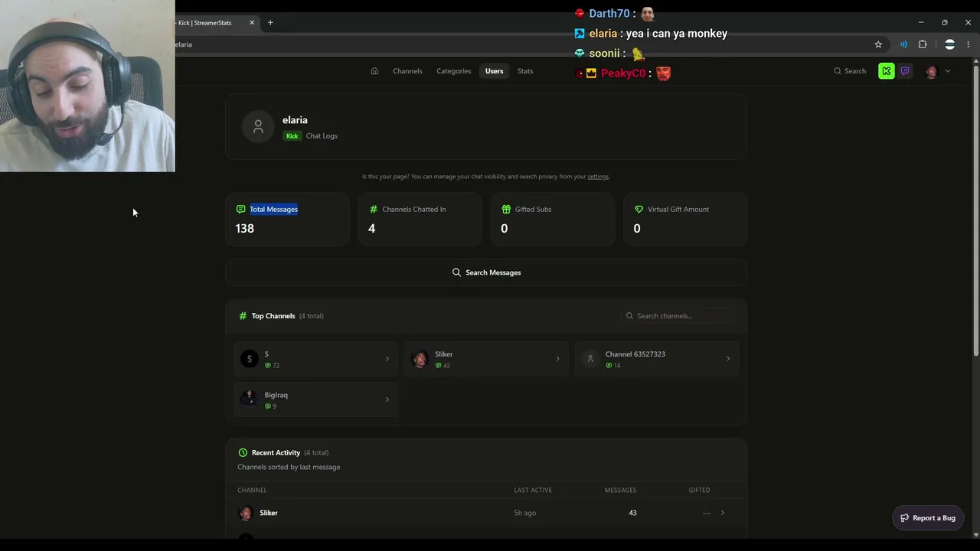980x551 pixels.
Task: Click the MESSAGES column header
Action: pyautogui.click(x=620, y=491)
